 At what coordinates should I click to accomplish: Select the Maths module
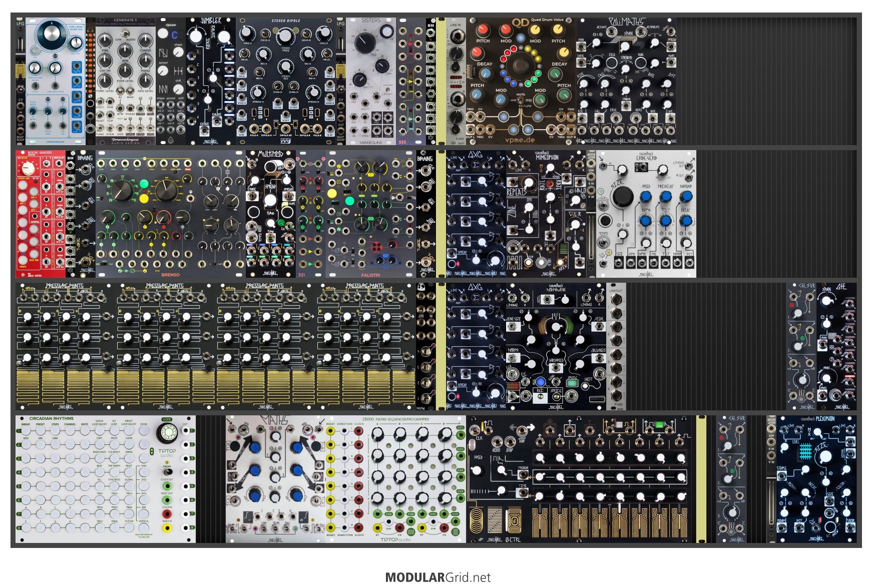pyautogui.click(x=276, y=479)
